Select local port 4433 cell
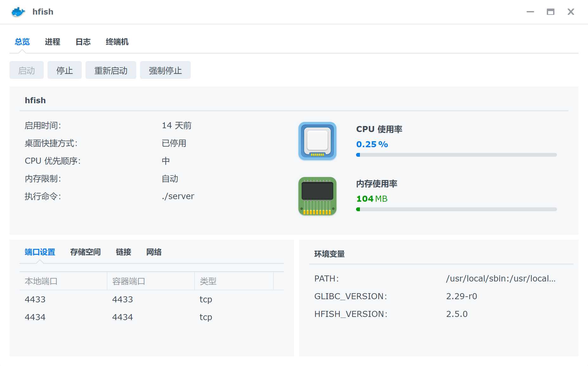588x366 pixels. [35, 299]
